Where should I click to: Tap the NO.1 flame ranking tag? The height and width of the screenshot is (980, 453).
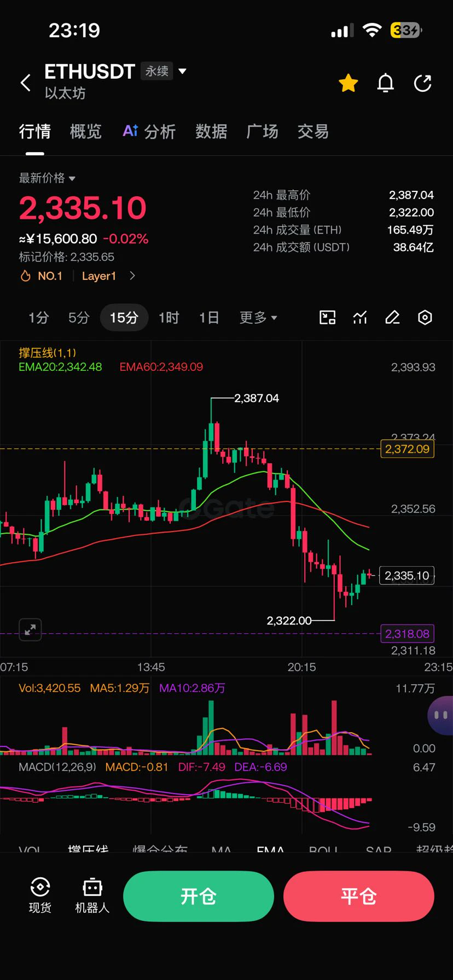click(x=42, y=276)
